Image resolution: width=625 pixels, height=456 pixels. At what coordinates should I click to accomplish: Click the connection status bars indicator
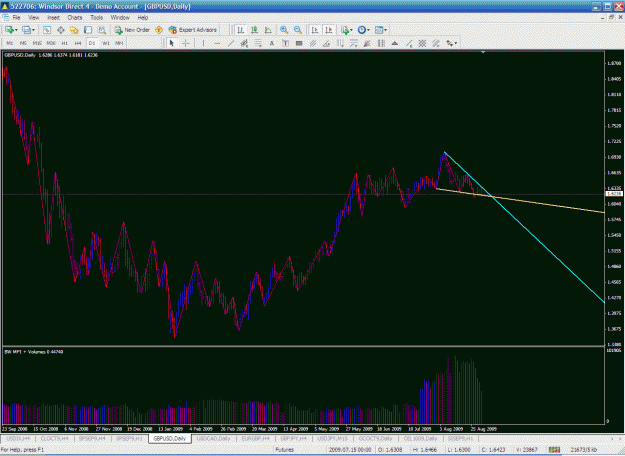[x=554, y=450]
